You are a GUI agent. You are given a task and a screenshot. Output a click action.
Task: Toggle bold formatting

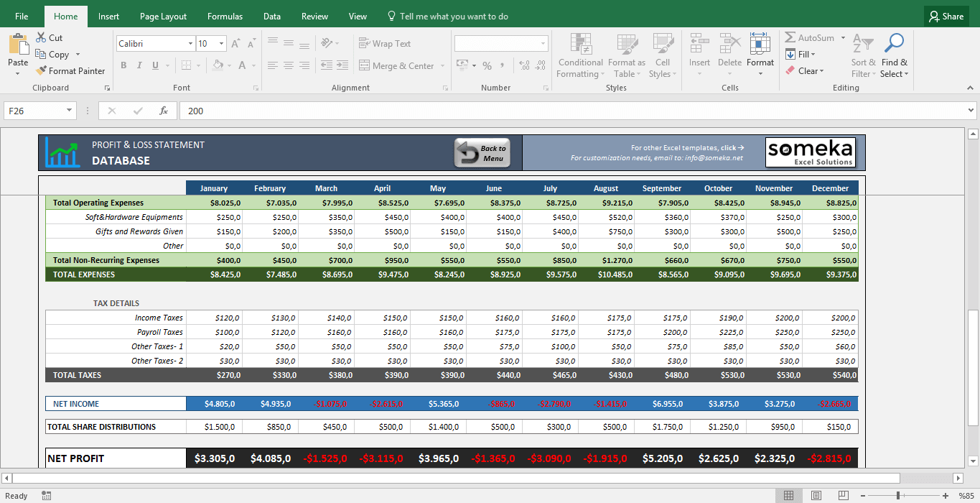pos(123,65)
